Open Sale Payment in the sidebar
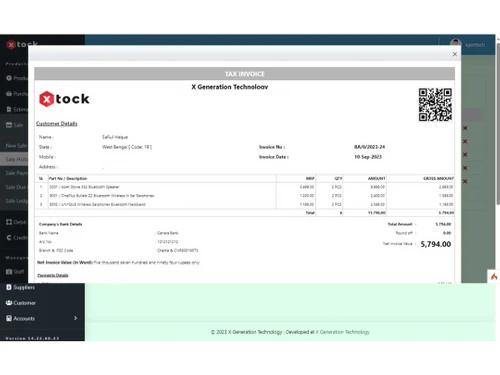 17,173
